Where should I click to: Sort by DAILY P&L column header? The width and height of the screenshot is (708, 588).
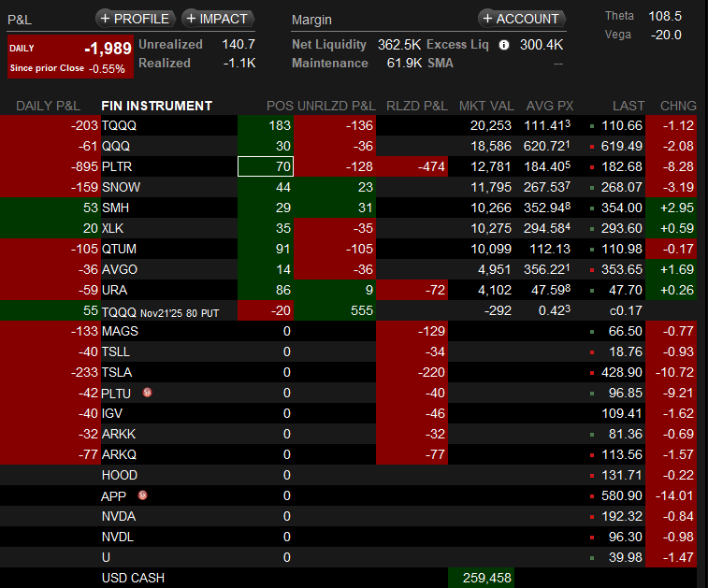[48, 106]
